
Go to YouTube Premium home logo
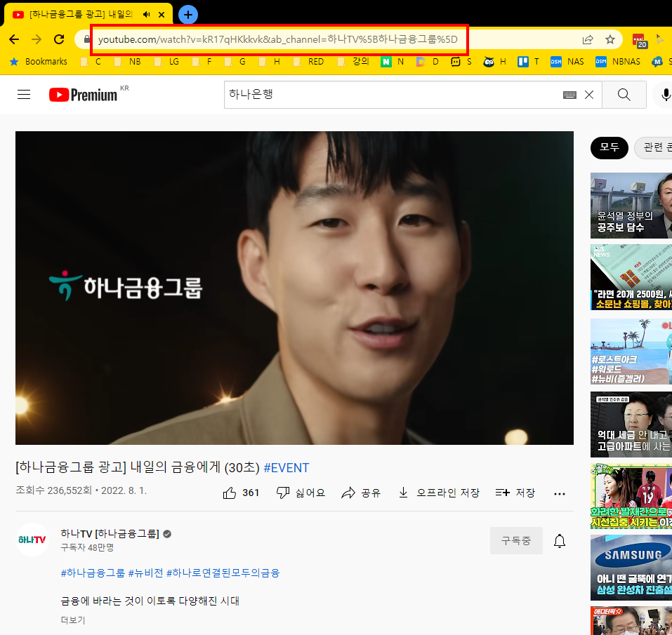point(83,95)
